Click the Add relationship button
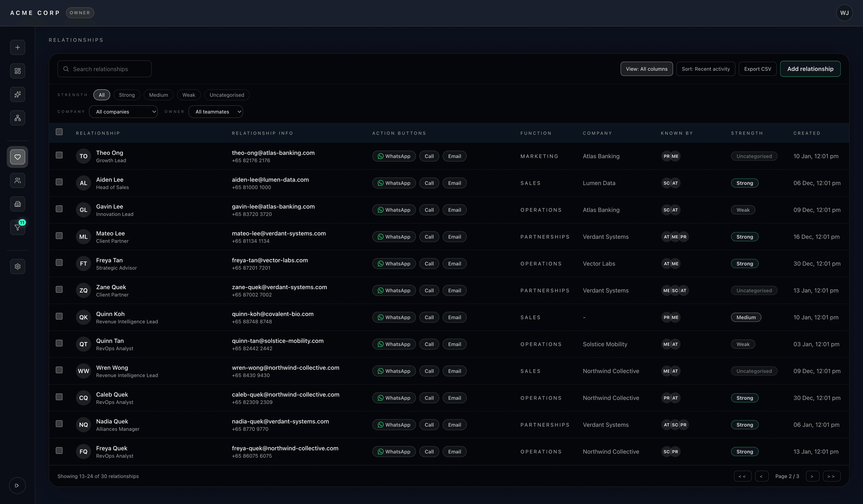Image resolution: width=863 pixels, height=504 pixels. (810, 69)
